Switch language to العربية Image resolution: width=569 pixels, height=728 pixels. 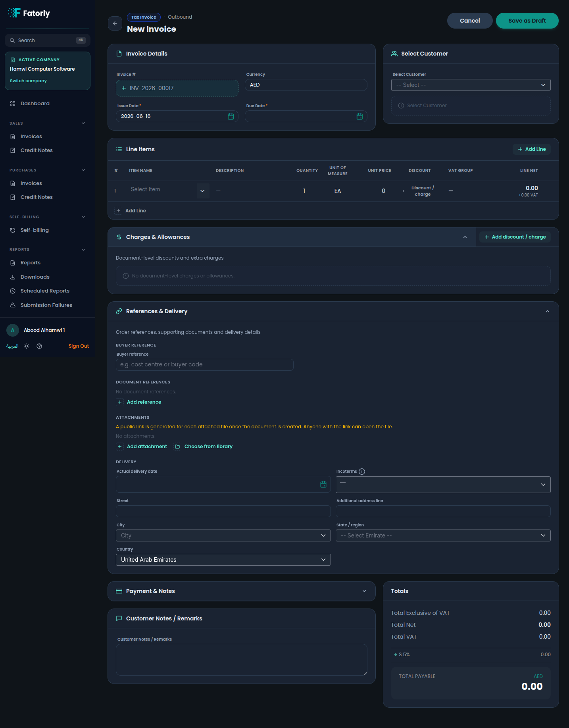(12, 346)
